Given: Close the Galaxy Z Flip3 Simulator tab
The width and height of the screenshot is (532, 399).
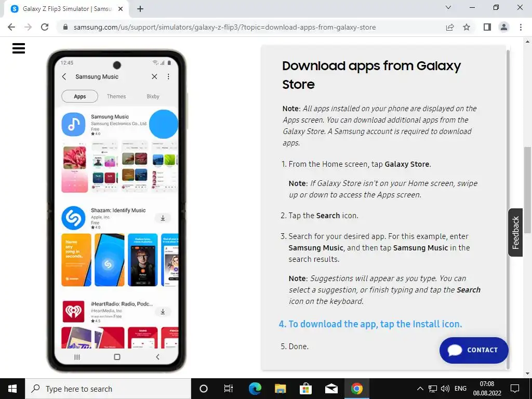Looking at the screenshot, I should tap(121, 9).
